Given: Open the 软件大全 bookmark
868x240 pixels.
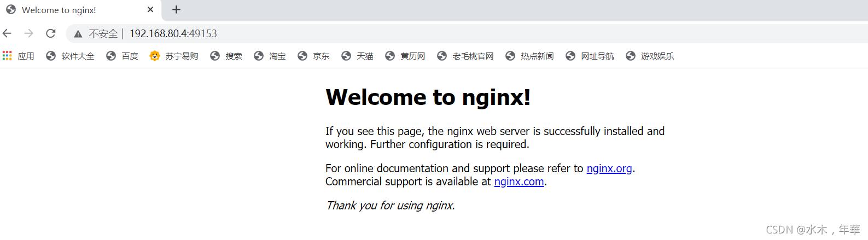Looking at the screenshot, I should (70, 56).
